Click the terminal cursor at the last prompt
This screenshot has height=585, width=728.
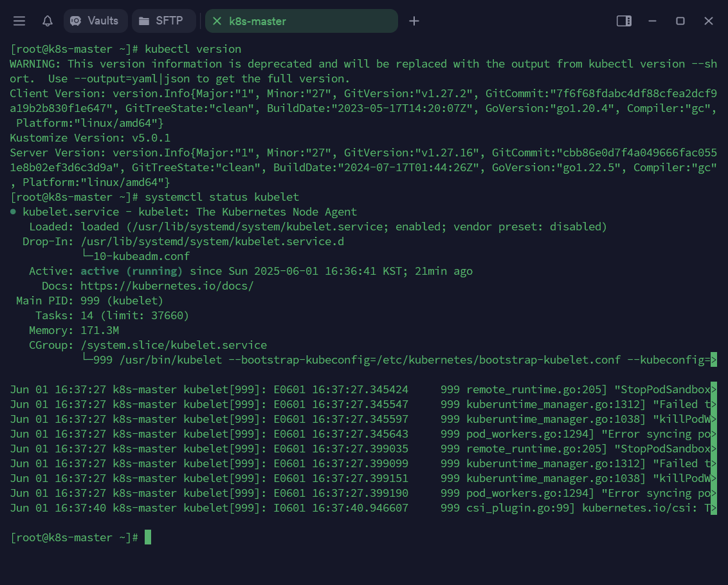coord(148,537)
